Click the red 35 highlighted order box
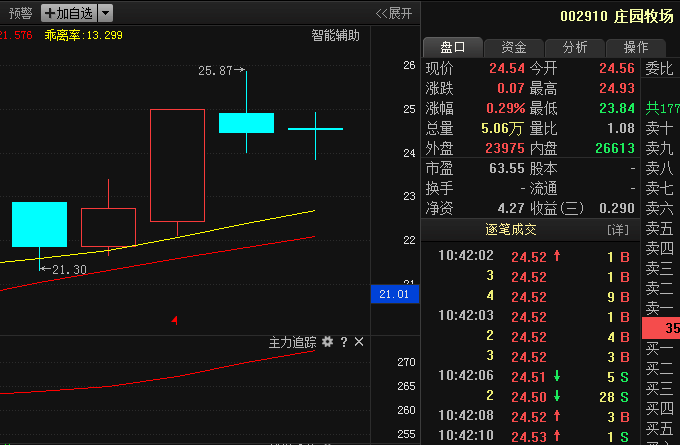This screenshot has height=445, width=680. [x=661, y=328]
